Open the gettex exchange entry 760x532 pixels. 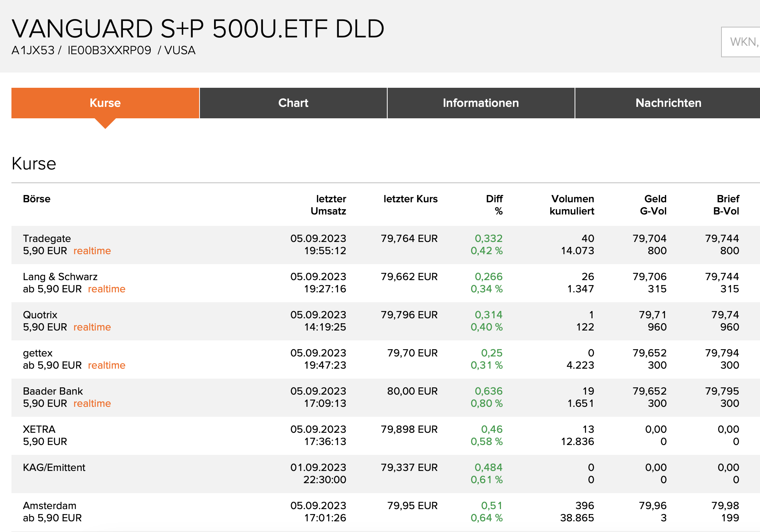(x=38, y=353)
